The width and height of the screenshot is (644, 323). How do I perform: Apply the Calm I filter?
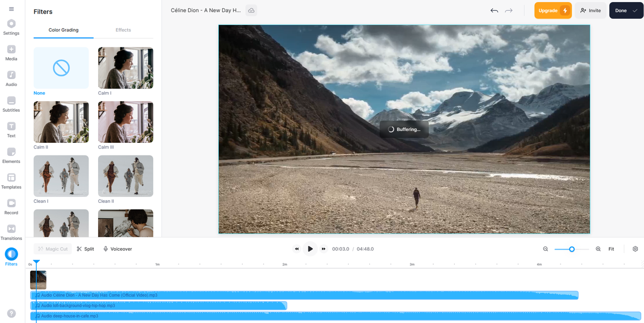coord(126,68)
